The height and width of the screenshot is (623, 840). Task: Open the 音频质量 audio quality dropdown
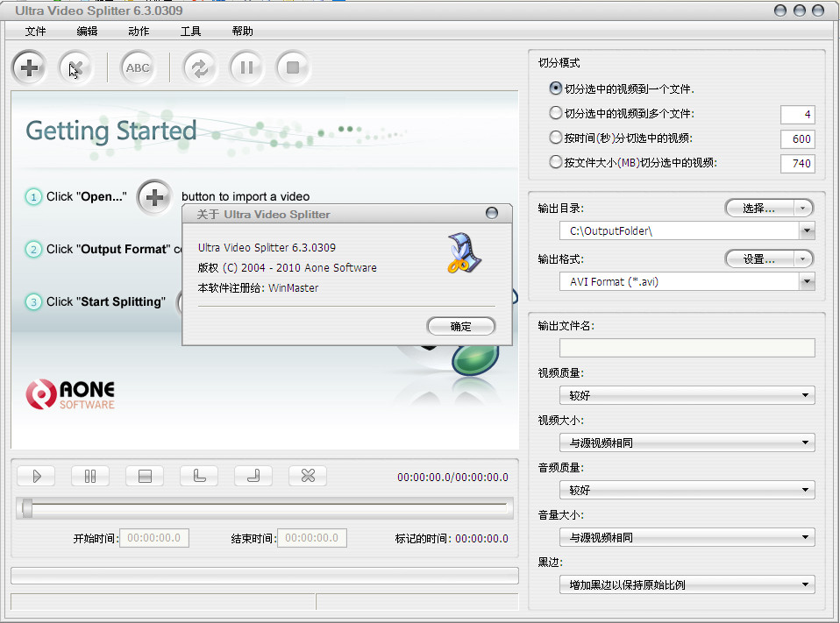click(687, 490)
